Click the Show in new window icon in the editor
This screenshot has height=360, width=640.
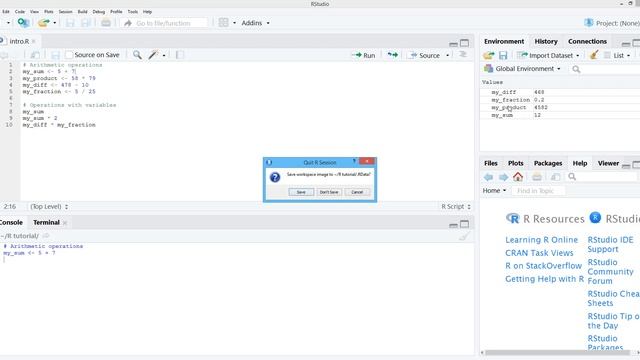35,55
